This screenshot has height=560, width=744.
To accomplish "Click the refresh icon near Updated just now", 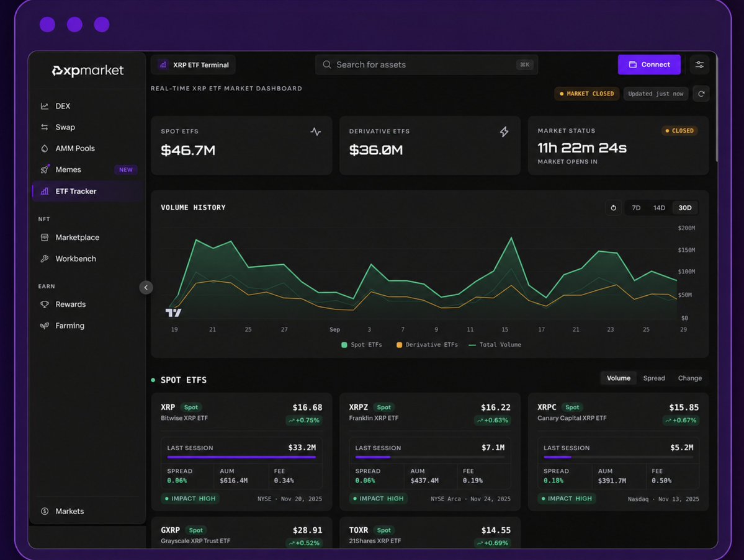I will click(701, 94).
